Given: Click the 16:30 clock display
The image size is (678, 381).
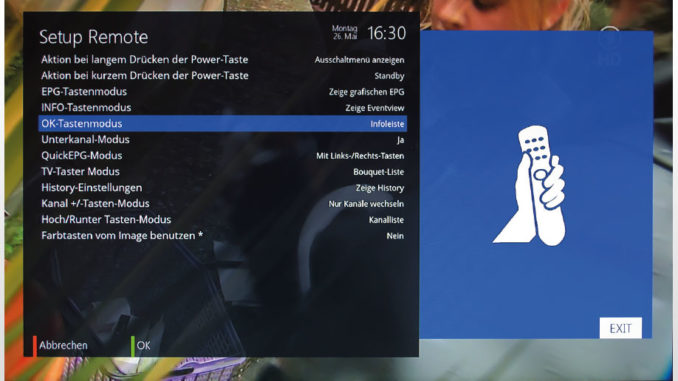Looking at the screenshot, I should [387, 33].
